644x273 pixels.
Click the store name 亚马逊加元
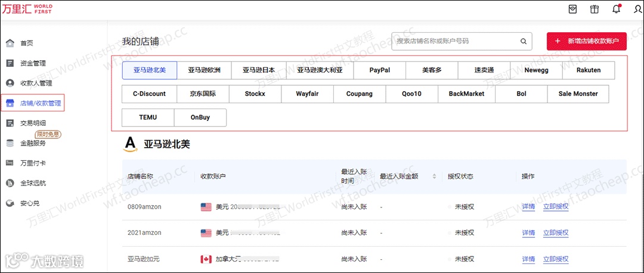[144, 259]
